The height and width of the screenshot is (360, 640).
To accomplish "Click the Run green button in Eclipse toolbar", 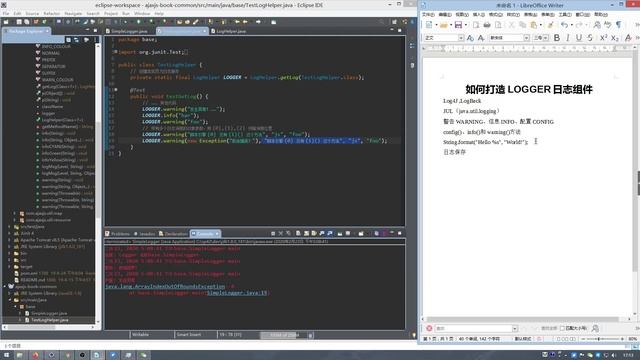I will click(x=138, y=22).
